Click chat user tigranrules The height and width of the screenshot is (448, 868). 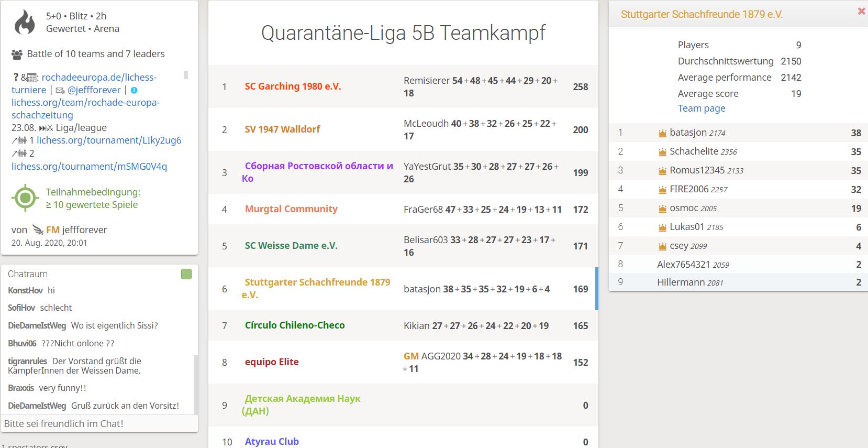[x=28, y=361]
